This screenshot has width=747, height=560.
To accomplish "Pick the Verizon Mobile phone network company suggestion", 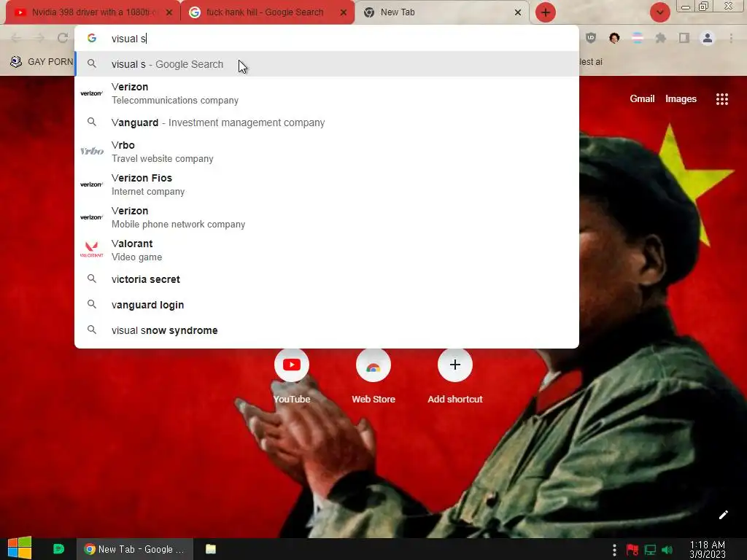I will point(327,217).
